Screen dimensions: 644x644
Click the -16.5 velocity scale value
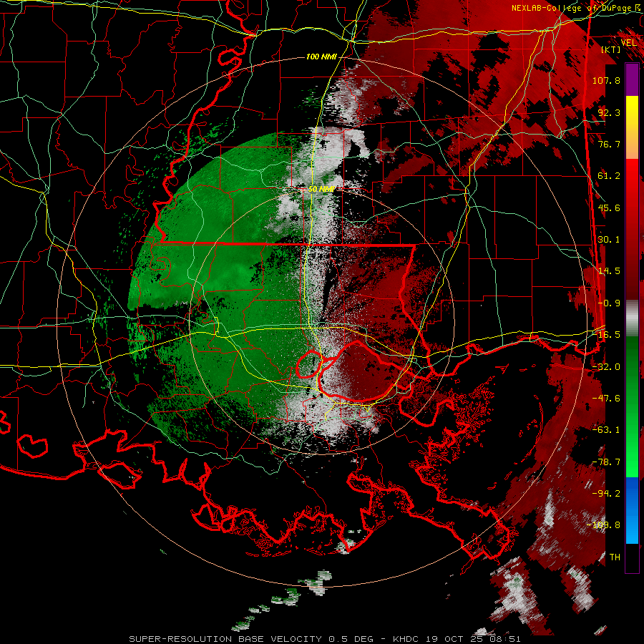click(606, 335)
